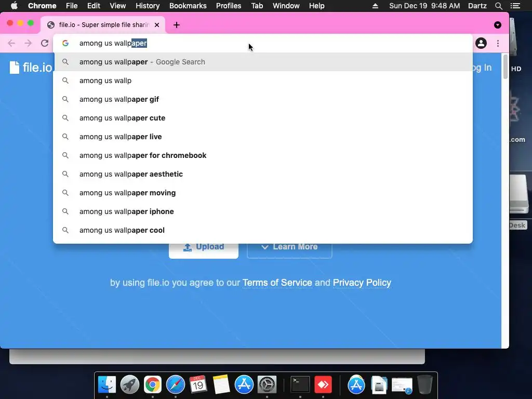
Task: Select suggestion among us wallpaper aesthetic
Action: pos(262,174)
